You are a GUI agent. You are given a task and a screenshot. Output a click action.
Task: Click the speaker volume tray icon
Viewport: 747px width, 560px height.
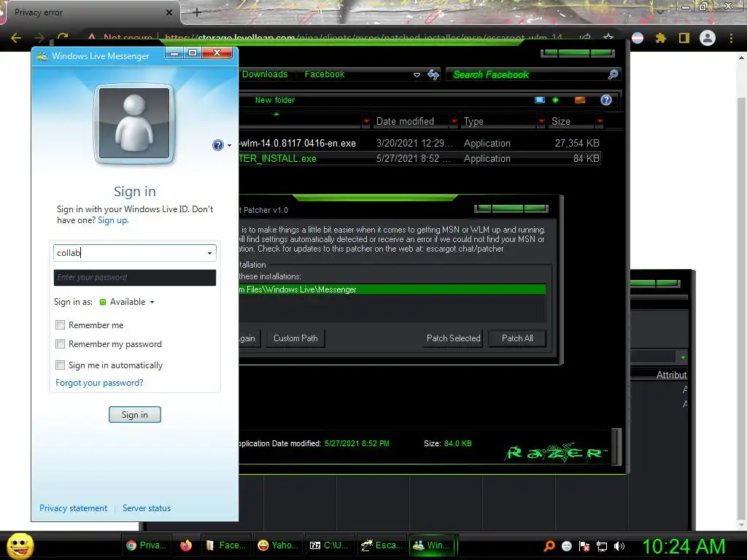(619, 546)
